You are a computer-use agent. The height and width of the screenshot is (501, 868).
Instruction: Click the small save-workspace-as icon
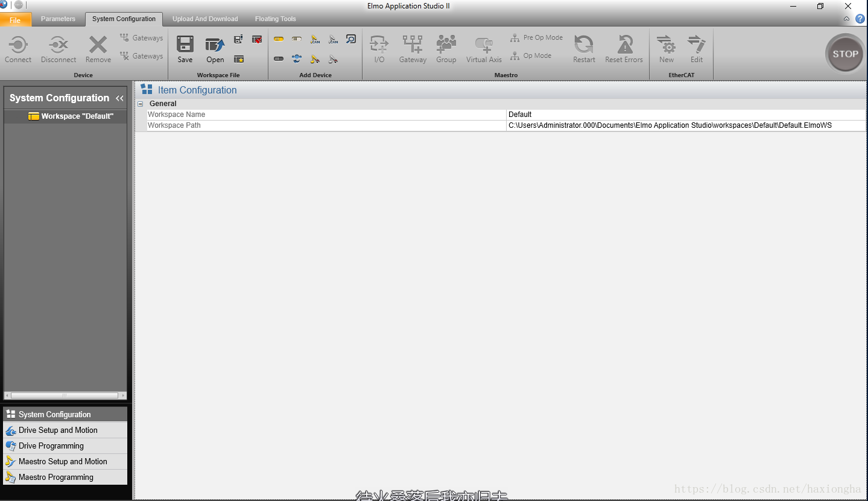239,39
